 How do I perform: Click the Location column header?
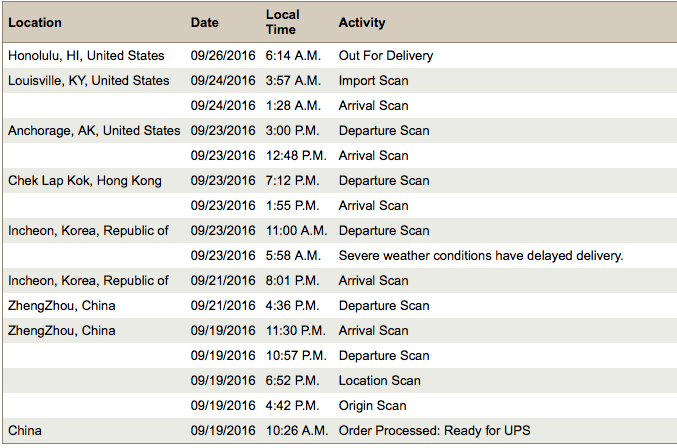pyautogui.click(x=35, y=22)
